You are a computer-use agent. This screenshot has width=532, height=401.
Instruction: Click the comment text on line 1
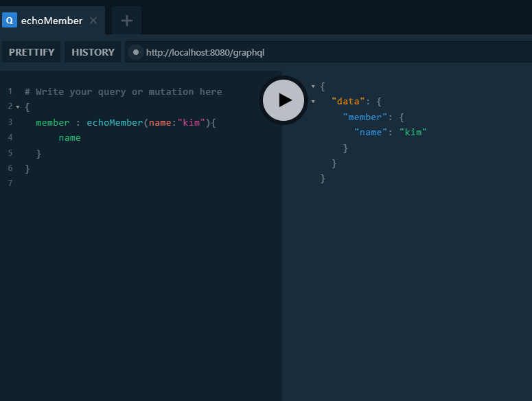[123, 91]
